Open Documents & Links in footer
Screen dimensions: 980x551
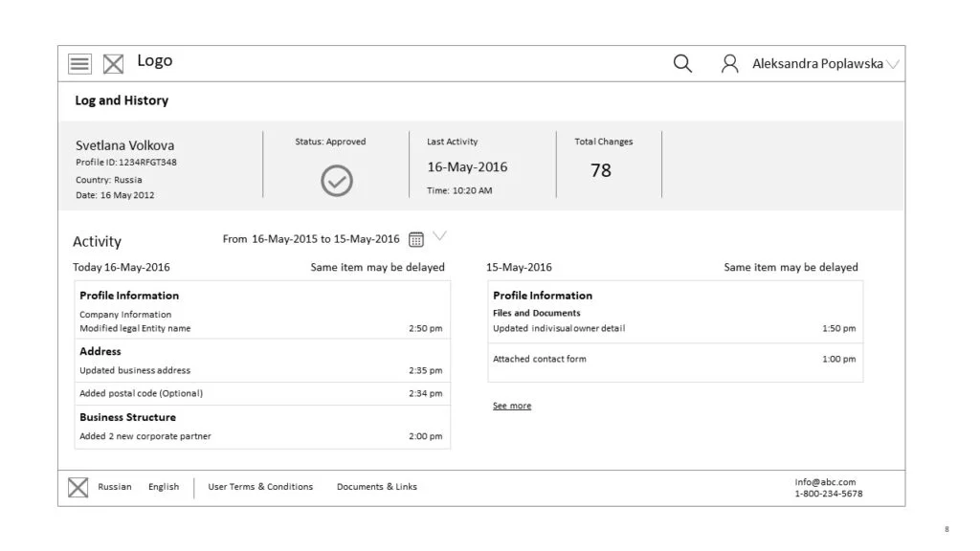(377, 487)
